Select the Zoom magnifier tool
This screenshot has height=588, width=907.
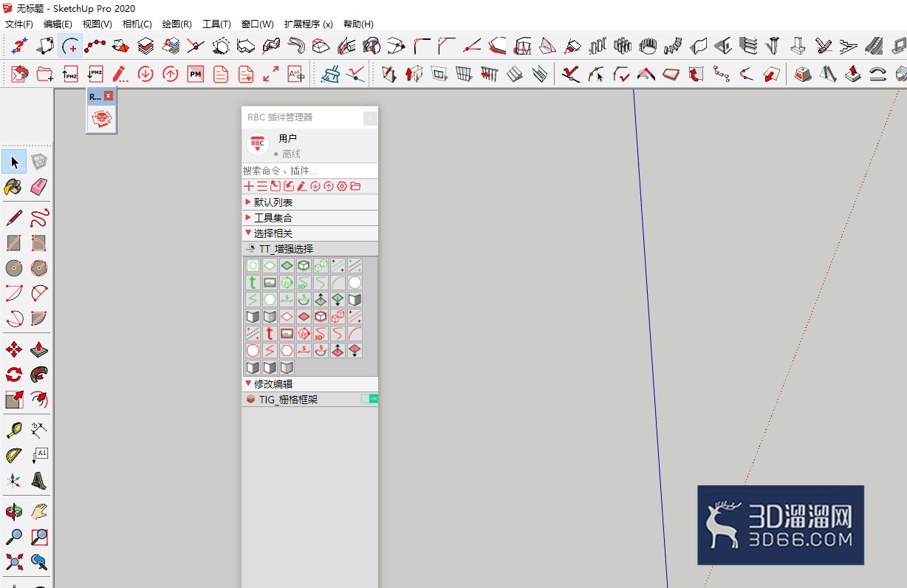click(14, 537)
